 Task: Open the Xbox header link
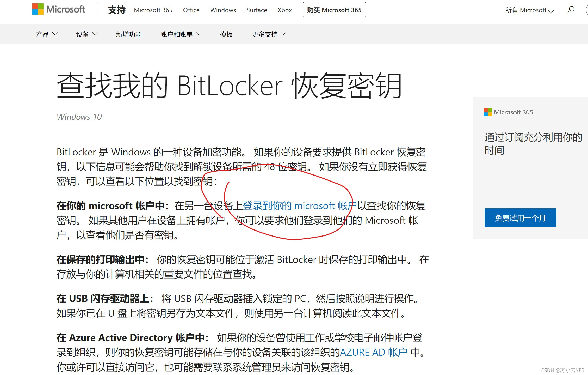pyautogui.click(x=284, y=10)
